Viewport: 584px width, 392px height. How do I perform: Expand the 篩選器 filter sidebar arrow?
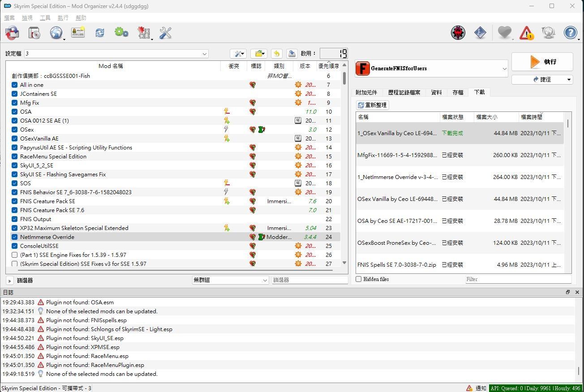pos(9,281)
